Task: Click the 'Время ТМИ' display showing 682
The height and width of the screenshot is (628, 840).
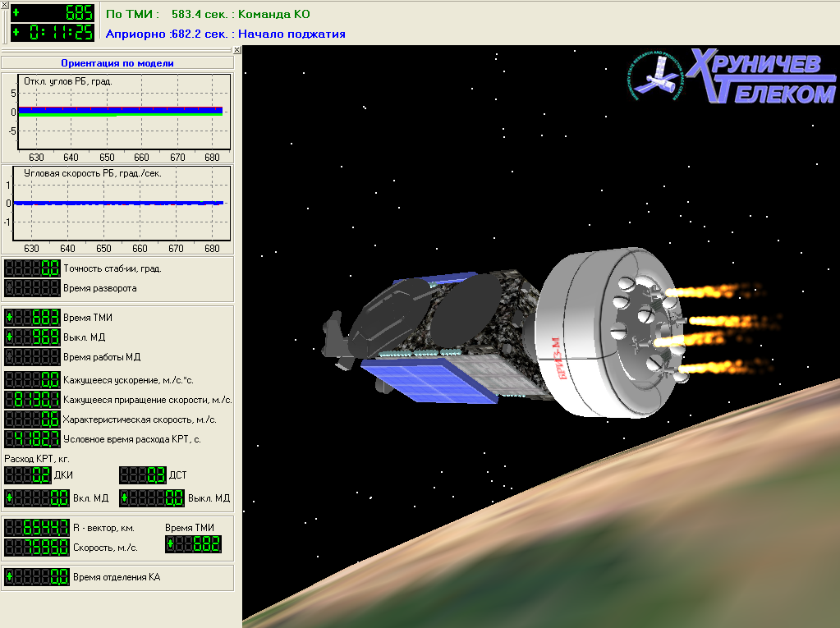Action: pos(193,544)
